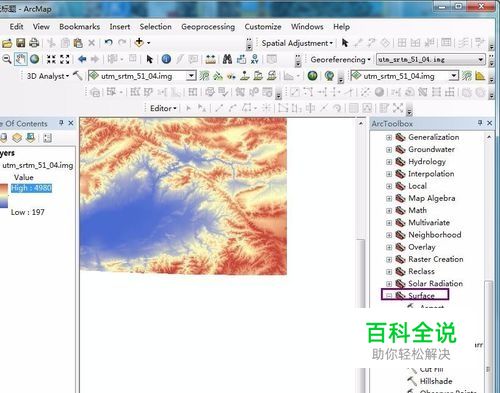Viewport: 500px width, 393px height.
Task: Select the Zoom Out magnifier tool
Action: click(7, 59)
